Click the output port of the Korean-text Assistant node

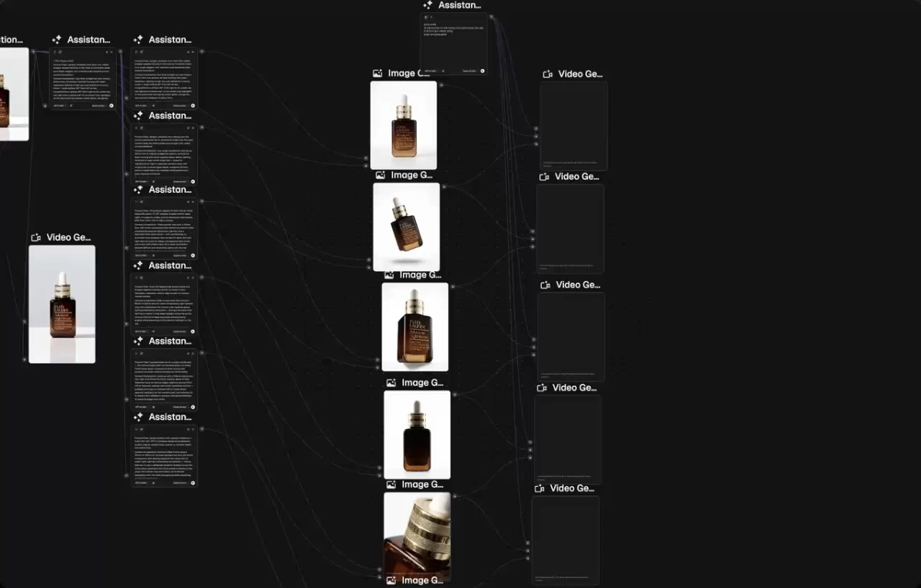pos(491,16)
